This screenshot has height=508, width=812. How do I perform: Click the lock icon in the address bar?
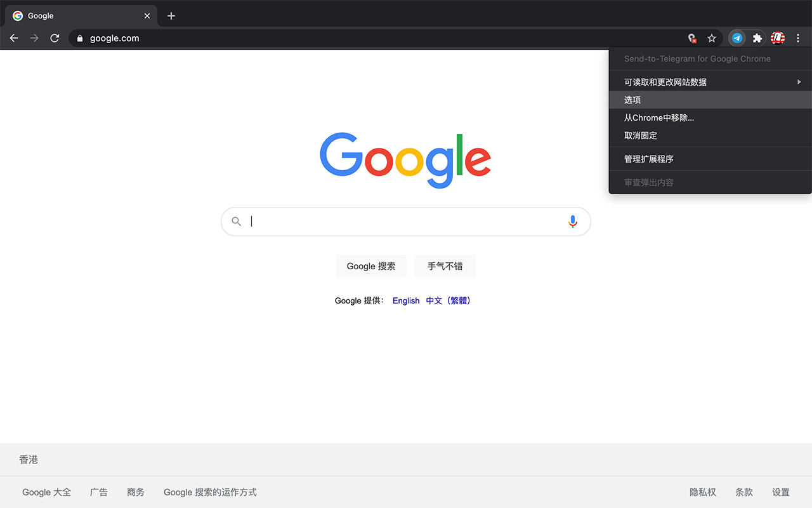click(79, 38)
